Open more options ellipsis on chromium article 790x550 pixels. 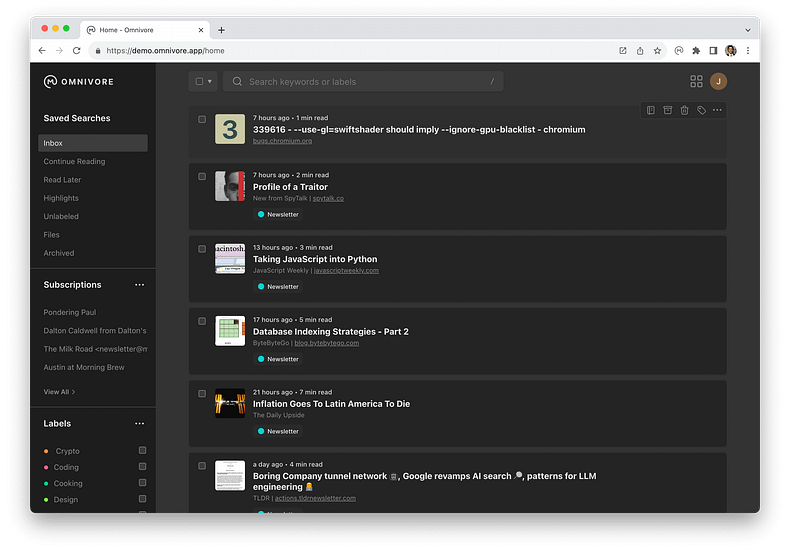pos(717,110)
